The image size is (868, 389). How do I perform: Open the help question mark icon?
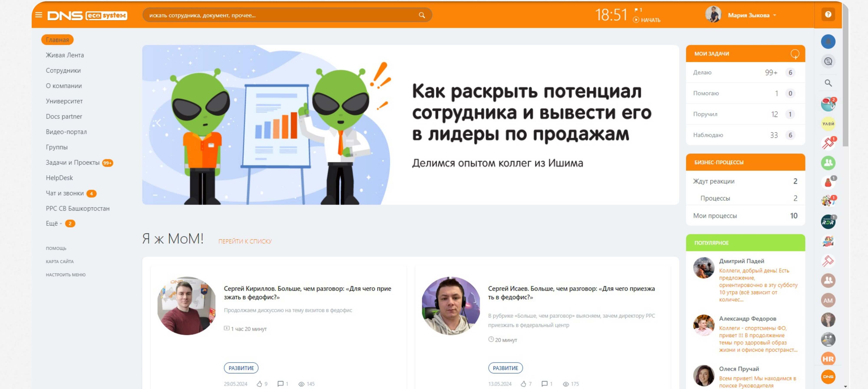828,15
